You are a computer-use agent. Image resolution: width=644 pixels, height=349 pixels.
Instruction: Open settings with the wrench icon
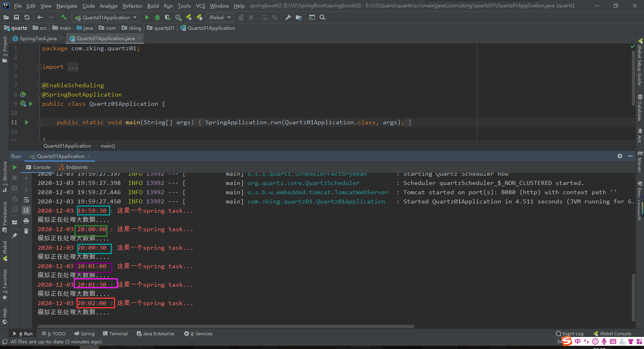288,17
